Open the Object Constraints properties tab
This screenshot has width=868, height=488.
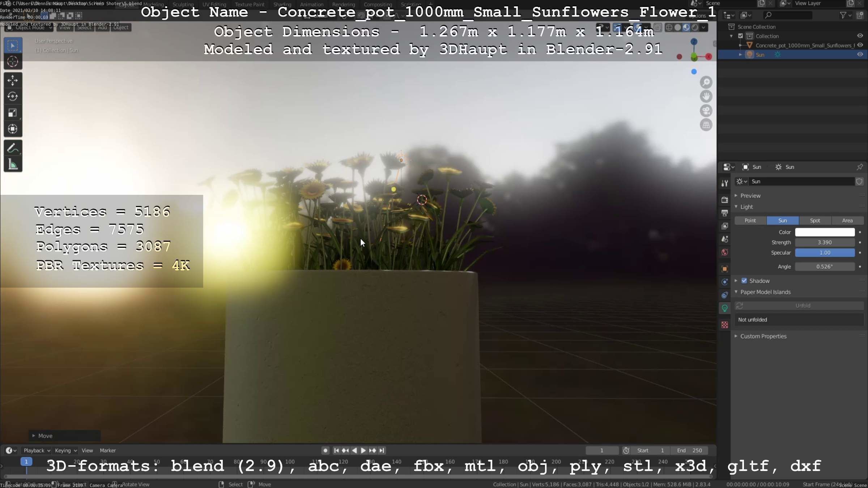point(724,295)
